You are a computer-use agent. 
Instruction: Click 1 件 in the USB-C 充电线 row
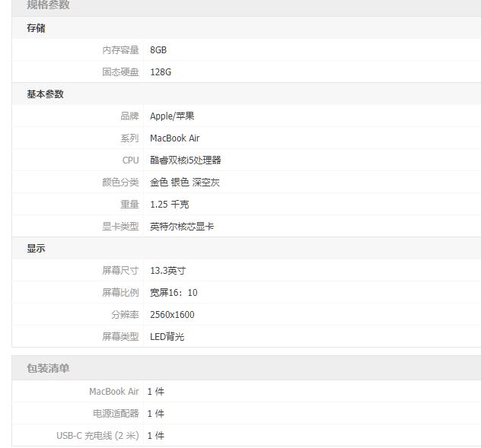[156, 435]
